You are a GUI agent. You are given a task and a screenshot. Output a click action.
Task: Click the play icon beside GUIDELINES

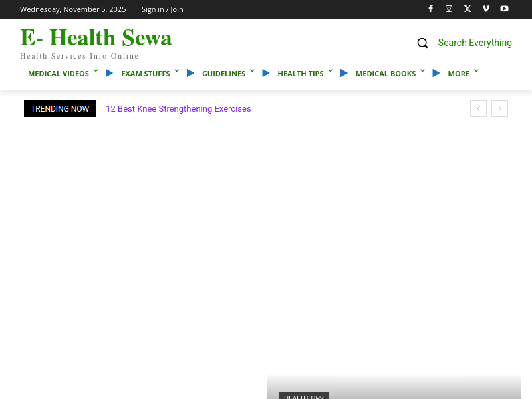pyautogui.click(x=265, y=73)
